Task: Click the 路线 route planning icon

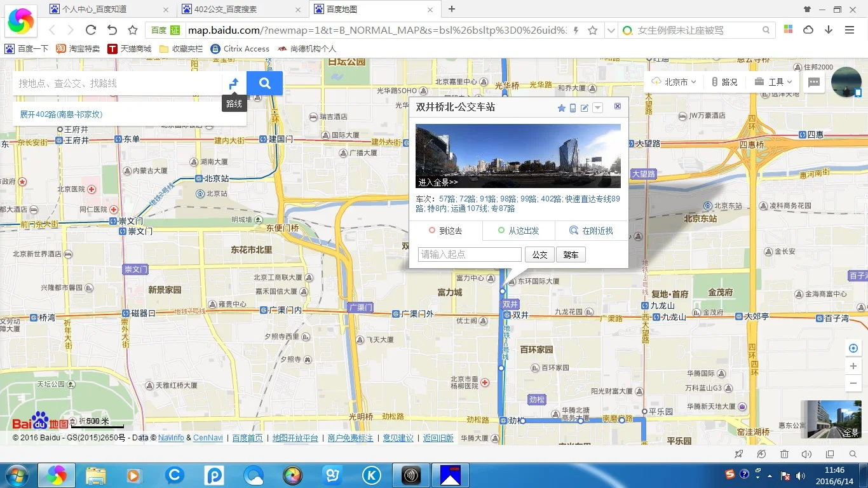Action: [233, 83]
